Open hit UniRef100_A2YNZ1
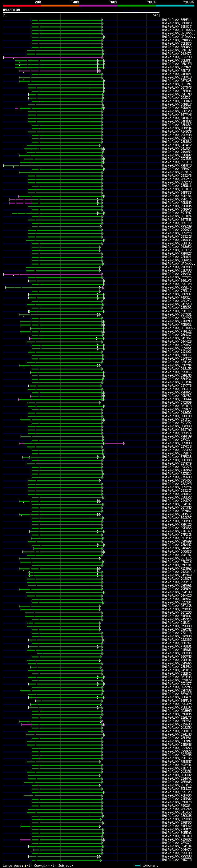 (x=176, y=67)
